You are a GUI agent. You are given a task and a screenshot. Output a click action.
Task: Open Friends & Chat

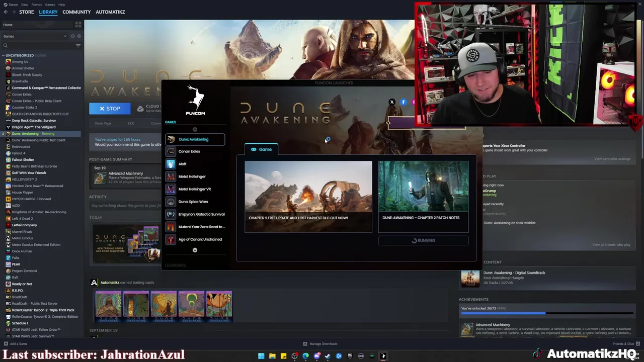[x=625, y=344]
